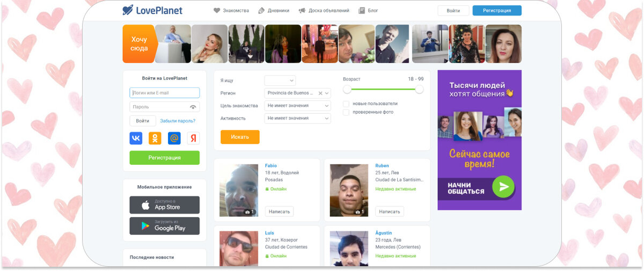This screenshot has height=271, width=644.
Task: Click the Войти button in the header
Action: pos(453,11)
